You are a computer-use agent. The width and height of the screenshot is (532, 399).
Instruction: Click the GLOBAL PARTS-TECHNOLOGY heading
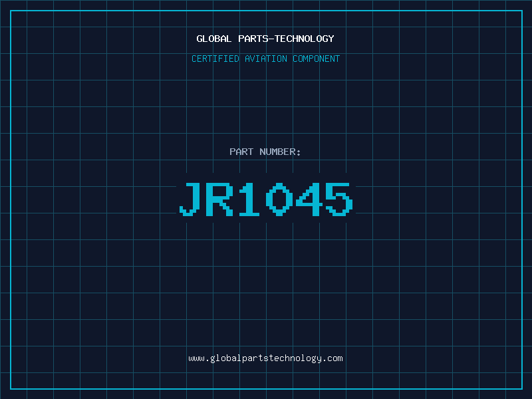(265, 39)
